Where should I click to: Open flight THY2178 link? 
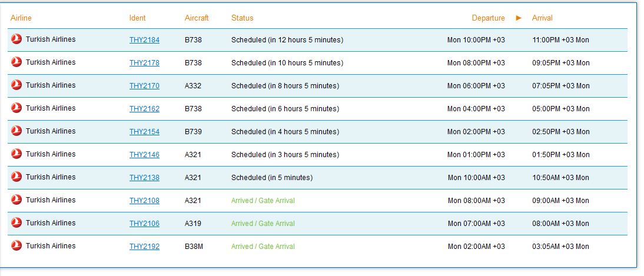point(144,63)
